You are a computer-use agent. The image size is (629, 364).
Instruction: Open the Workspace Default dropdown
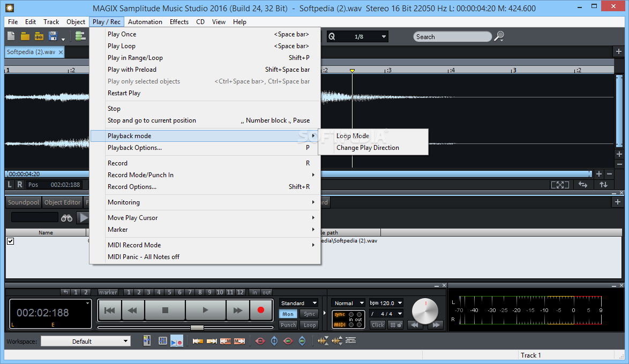click(86, 341)
